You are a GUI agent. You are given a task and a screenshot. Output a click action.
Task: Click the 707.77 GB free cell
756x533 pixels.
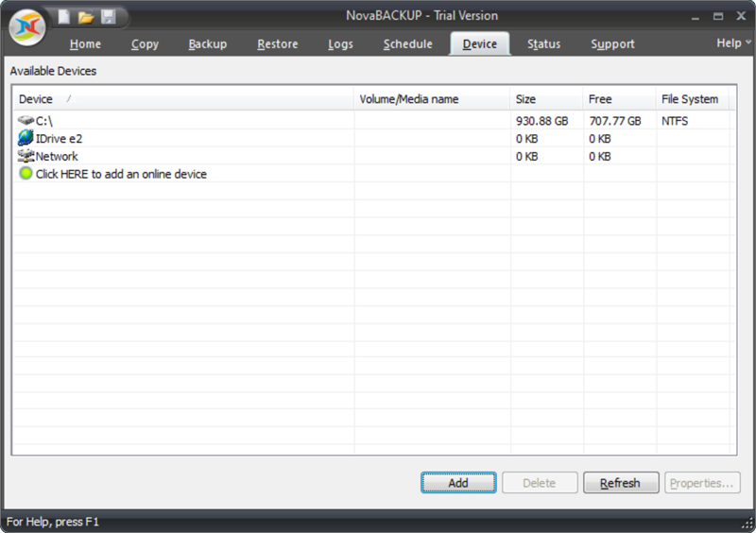tap(615, 121)
